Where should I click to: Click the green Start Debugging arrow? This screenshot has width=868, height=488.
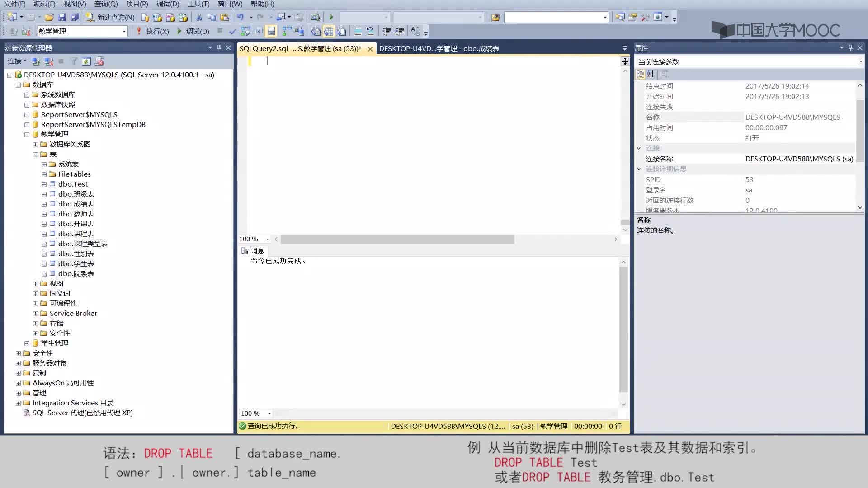pos(331,17)
